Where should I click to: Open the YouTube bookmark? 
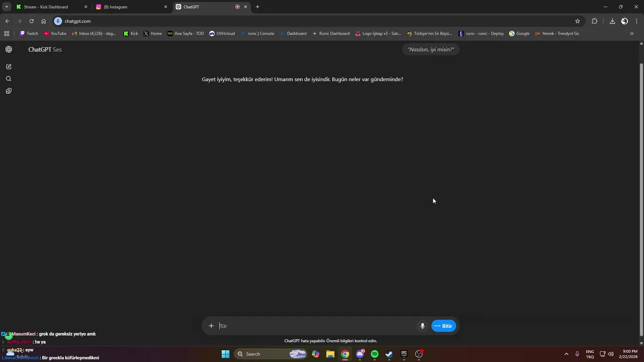coord(55,34)
